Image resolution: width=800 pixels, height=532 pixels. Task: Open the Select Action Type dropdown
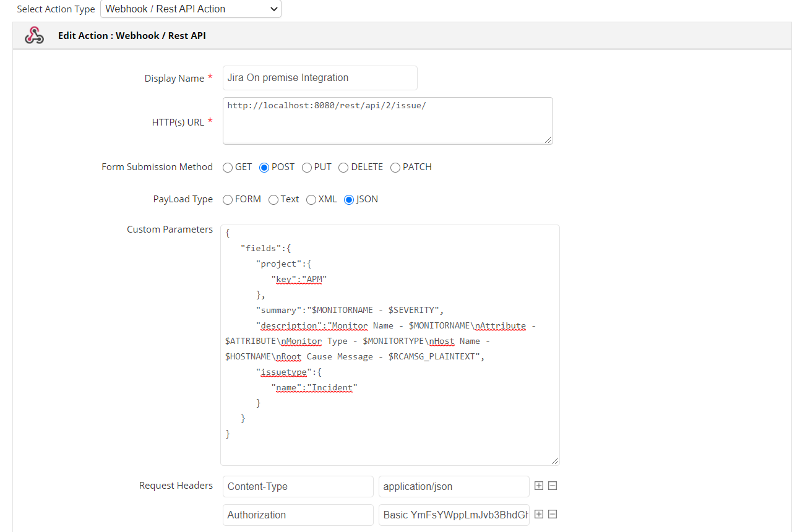tap(191, 9)
